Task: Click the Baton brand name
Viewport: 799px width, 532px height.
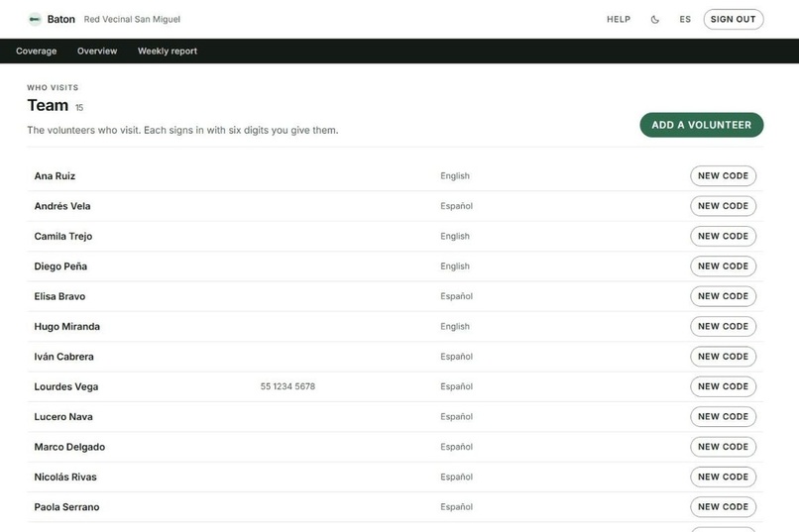Action: pos(61,20)
